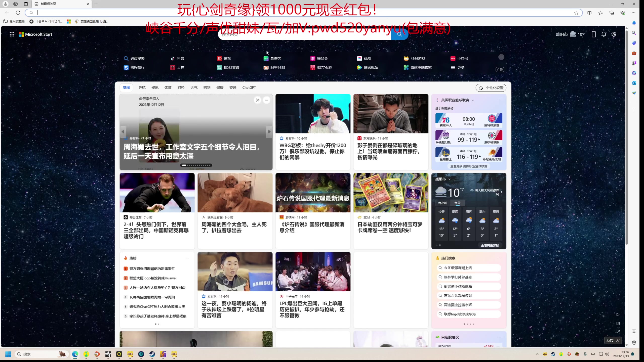Open the 抖音 quick link
This screenshot has height=362, width=644.
[x=178, y=58]
